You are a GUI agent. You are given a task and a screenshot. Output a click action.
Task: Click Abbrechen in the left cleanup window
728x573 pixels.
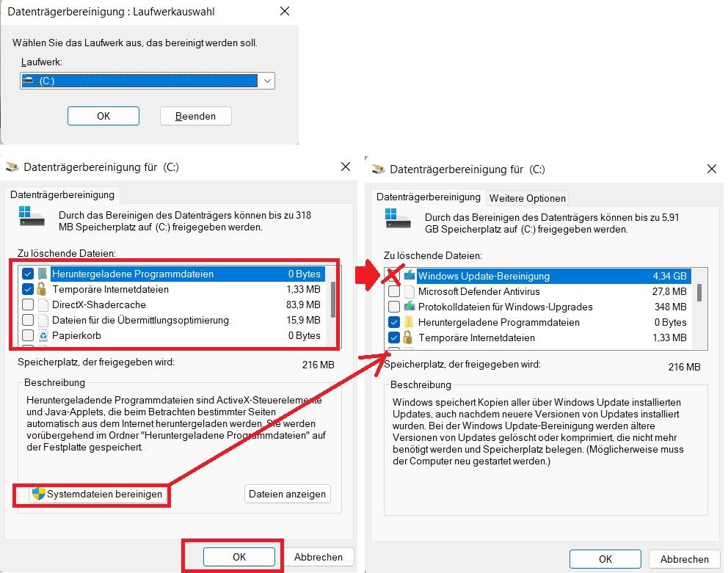[318, 557]
